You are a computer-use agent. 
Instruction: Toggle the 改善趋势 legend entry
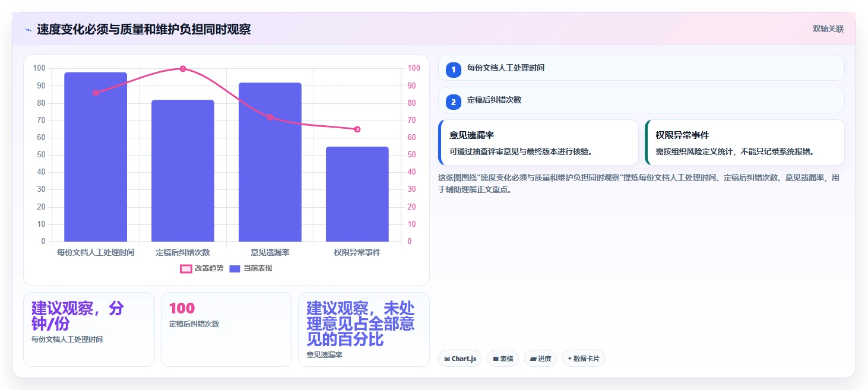[202, 268]
